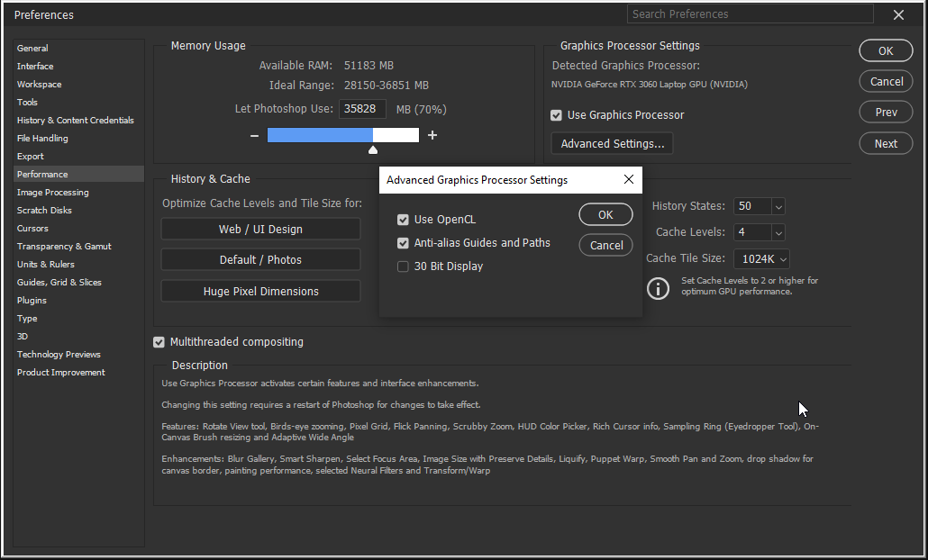The width and height of the screenshot is (928, 560).
Task: Enable 30 Bit Display
Action: coord(402,266)
